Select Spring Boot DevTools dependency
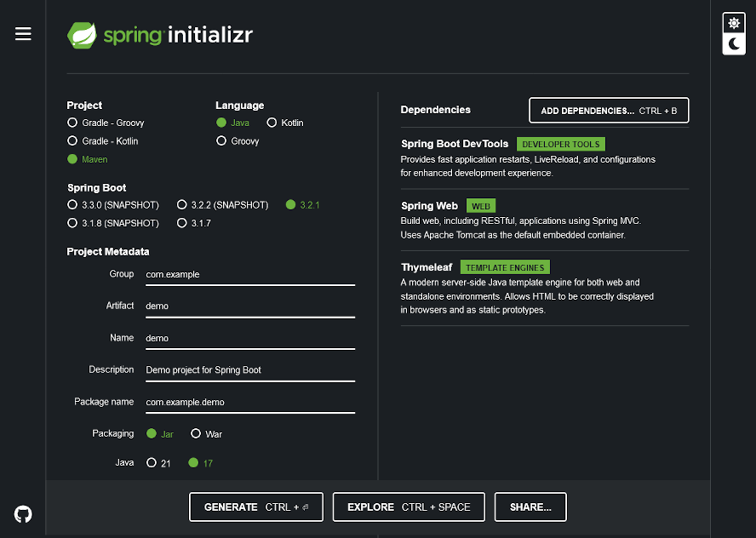This screenshot has height=538, width=756. (544, 158)
